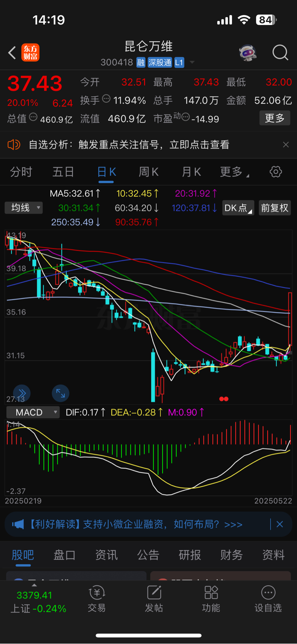Tap MA5:32.61 moving average value
The height and width of the screenshot is (644, 297).
click(75, 194)
